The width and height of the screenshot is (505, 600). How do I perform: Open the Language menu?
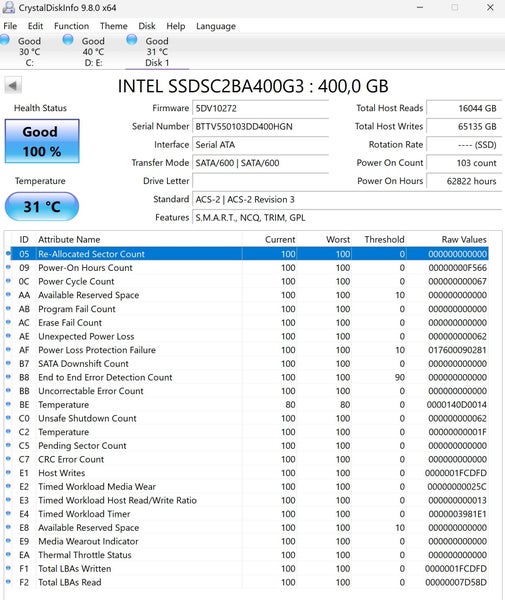216,26
